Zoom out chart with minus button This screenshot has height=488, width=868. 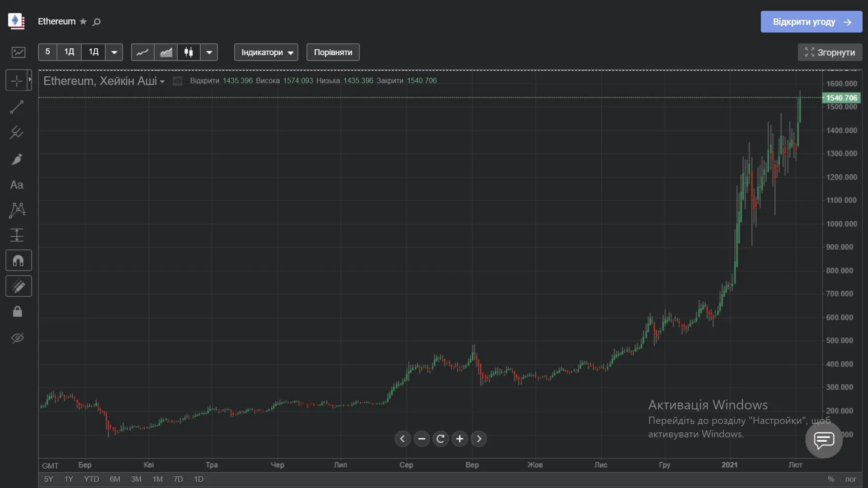click(x=422, y=439)
